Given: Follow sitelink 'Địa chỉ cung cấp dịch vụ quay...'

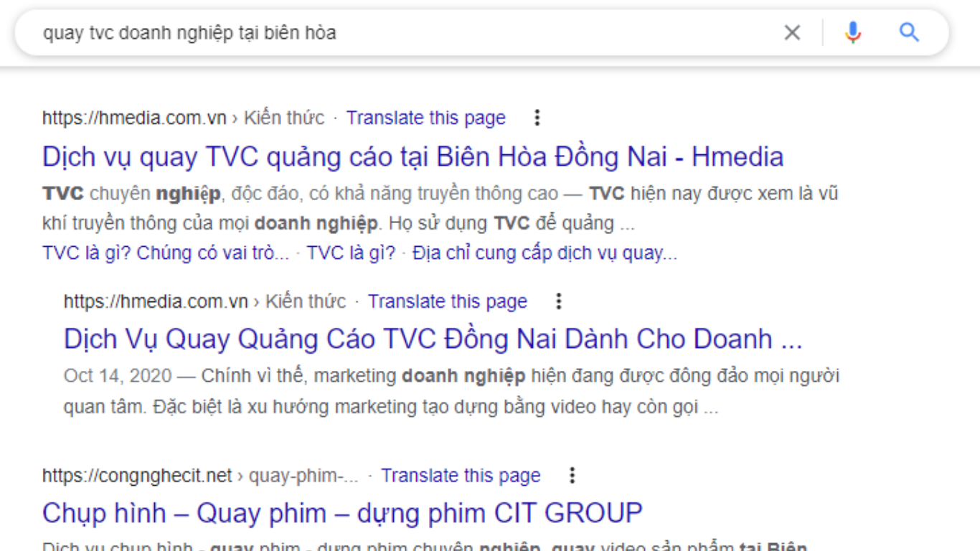Looking at the screenshot, I should click(x=545, y=253).
